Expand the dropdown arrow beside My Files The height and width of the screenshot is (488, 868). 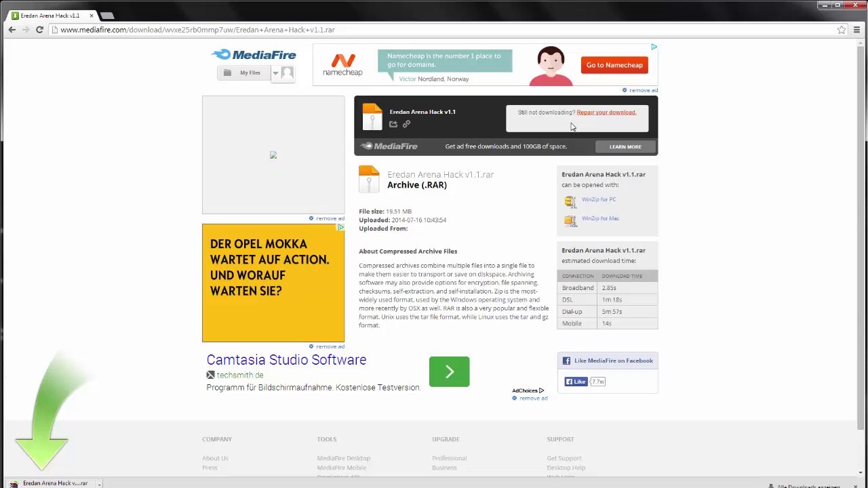pos(275,73)
